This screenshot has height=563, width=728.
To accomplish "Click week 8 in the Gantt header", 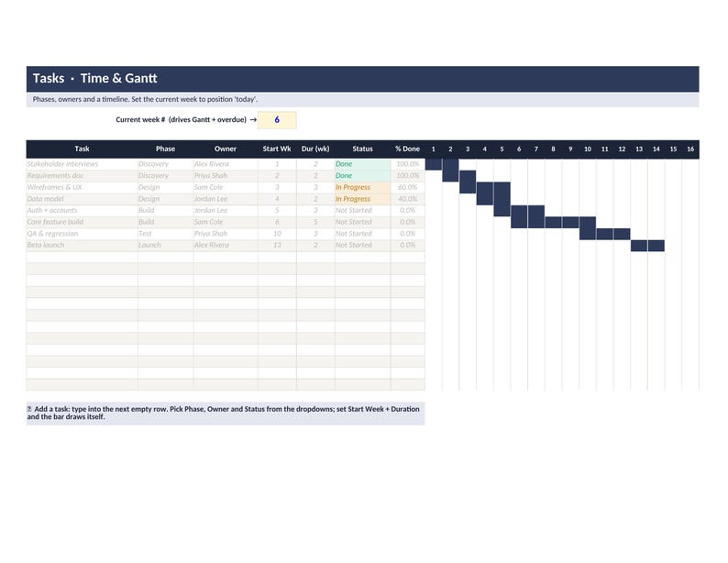I will pos(554,149).
